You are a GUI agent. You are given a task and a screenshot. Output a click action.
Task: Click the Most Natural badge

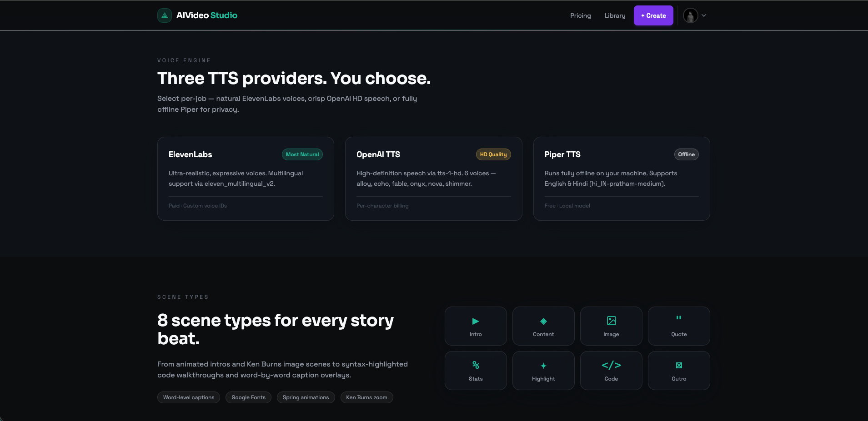point(302,154)
